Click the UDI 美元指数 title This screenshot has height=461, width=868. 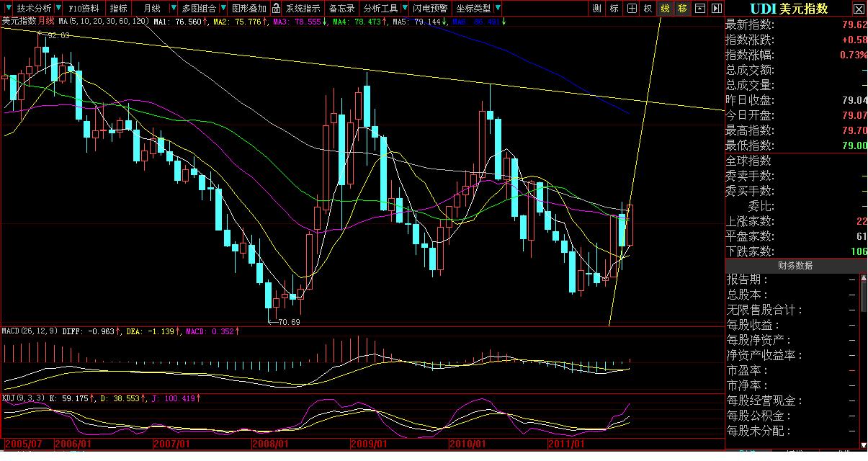(789, 9)
